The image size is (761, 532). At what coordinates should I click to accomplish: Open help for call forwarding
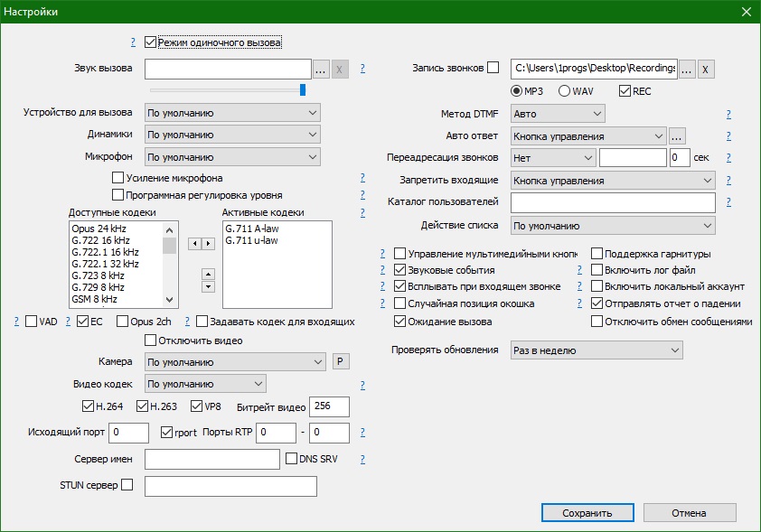pyautogui.click(x=728, y=157)
